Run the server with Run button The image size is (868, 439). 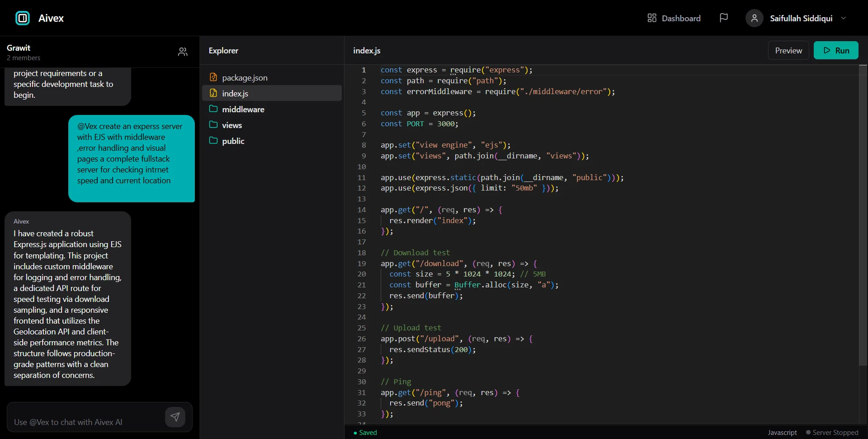[836, 50]
